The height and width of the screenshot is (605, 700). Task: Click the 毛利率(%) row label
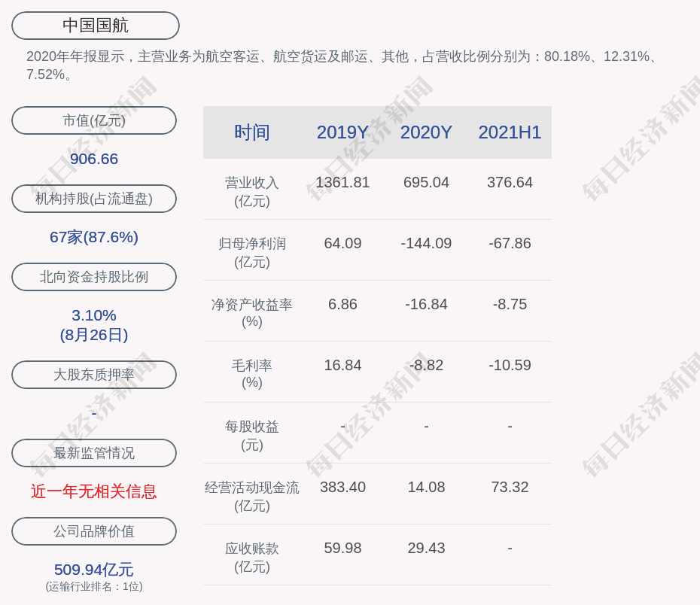click(x=252, y=374)
